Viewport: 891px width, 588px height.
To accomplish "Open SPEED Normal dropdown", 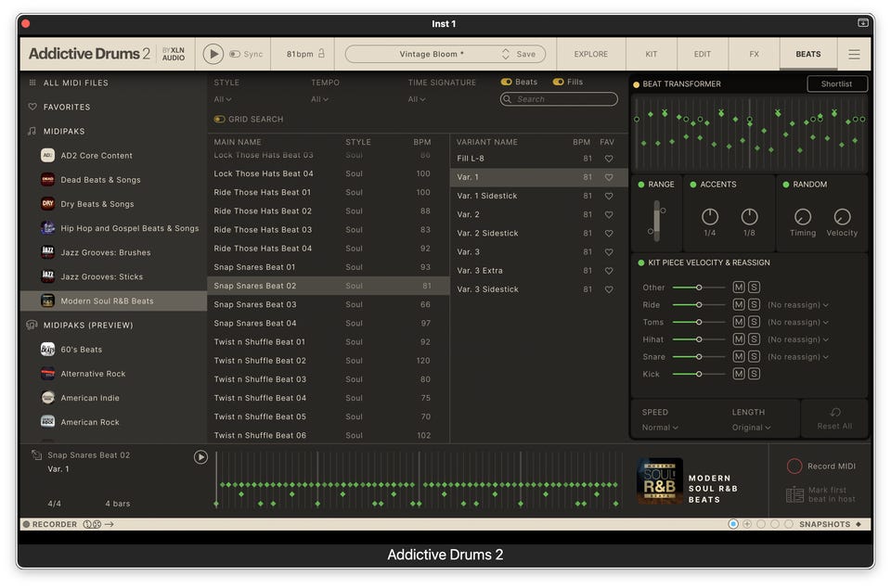I will (660, 428).
